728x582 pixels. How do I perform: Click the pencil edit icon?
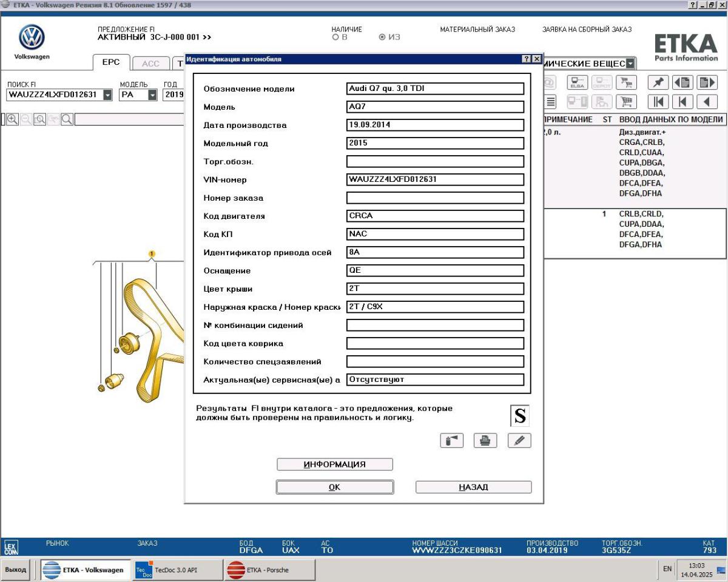tap(519, 441)
